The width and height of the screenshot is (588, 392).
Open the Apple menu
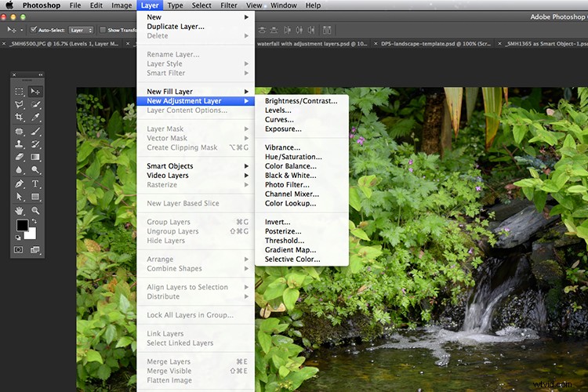pyautogui.click(x=9, y=5)
